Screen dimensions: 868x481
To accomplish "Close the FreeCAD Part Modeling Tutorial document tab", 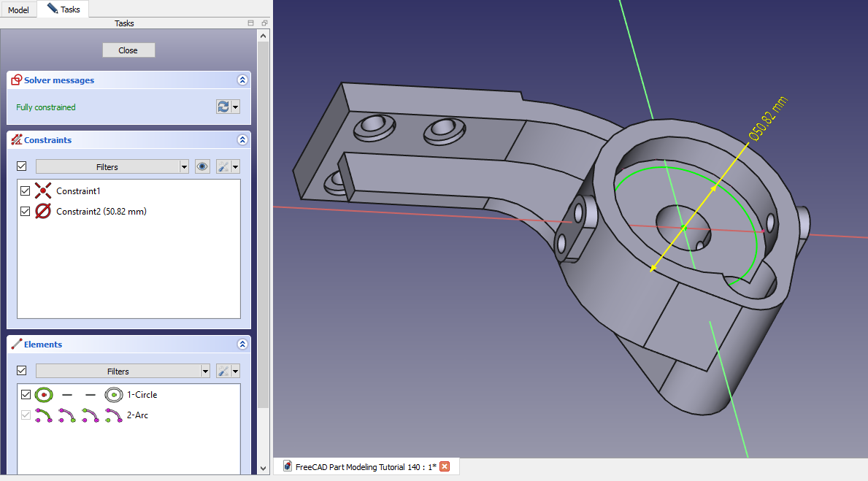I will click(x=445, y=466).
